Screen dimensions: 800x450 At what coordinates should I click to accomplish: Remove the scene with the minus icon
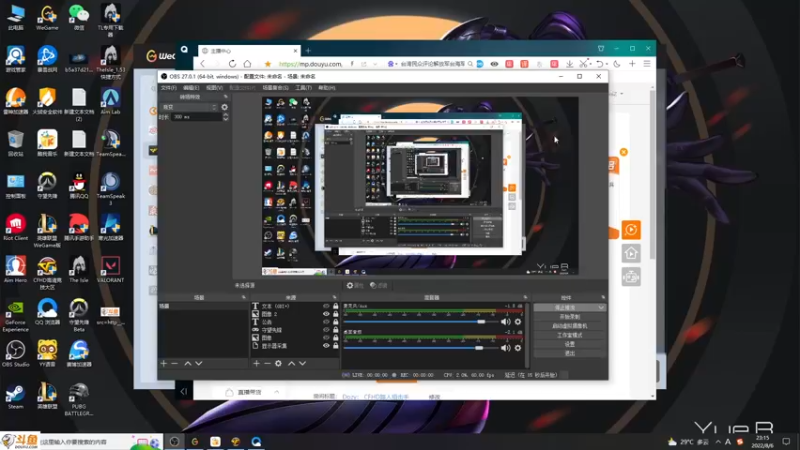coord(174,363)
